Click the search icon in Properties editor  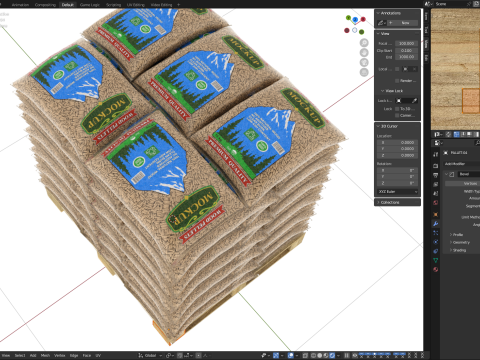(478, 143)
